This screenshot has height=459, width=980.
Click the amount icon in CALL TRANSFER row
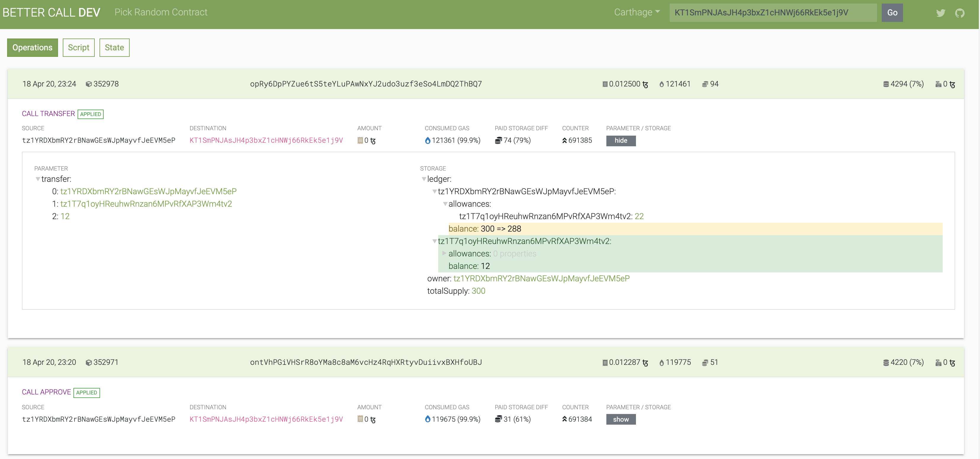point(360,140)
